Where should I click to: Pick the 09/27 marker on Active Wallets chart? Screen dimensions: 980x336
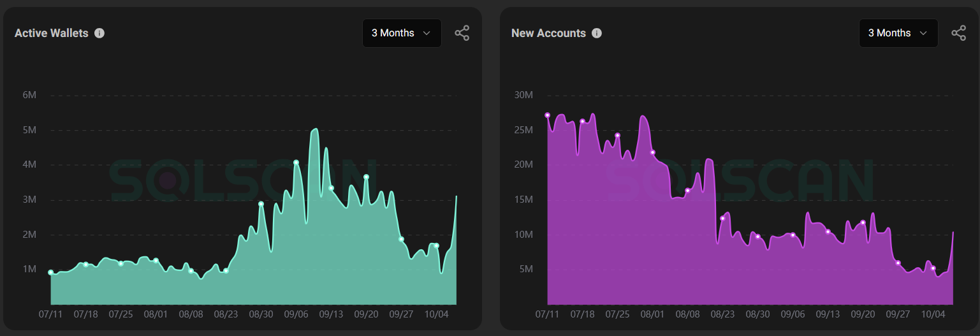[401, 239]
